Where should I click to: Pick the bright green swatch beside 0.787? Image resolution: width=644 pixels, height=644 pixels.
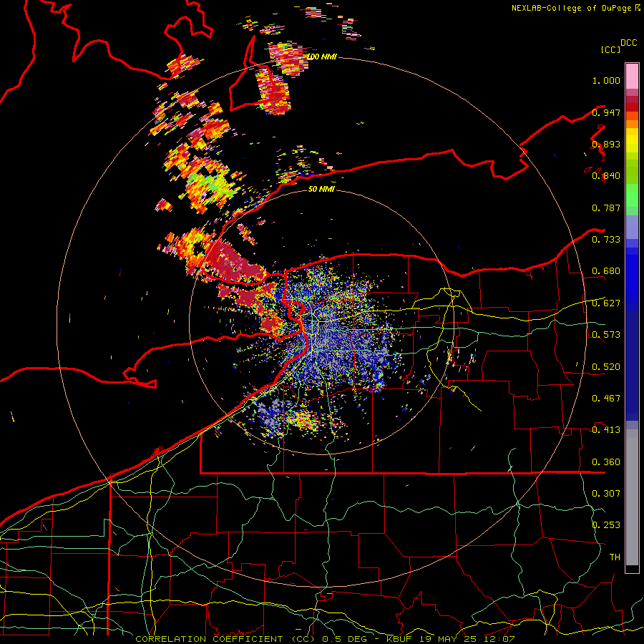coord(632,195)
